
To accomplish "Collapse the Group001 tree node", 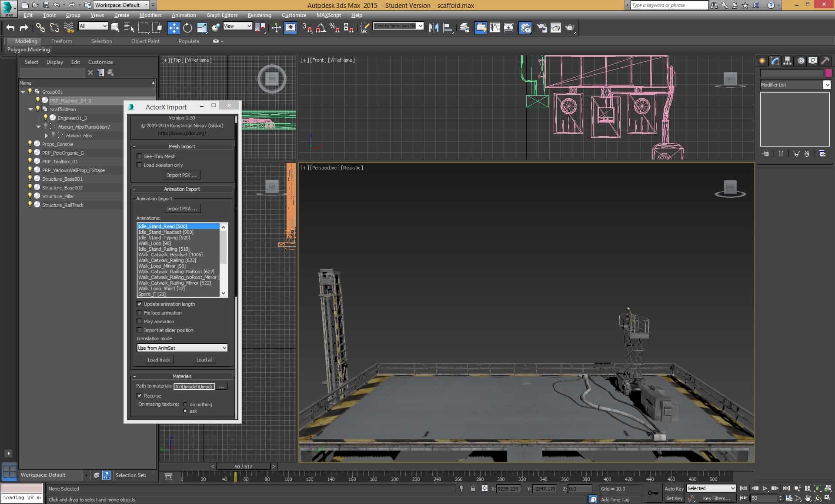I will point(23,92).
